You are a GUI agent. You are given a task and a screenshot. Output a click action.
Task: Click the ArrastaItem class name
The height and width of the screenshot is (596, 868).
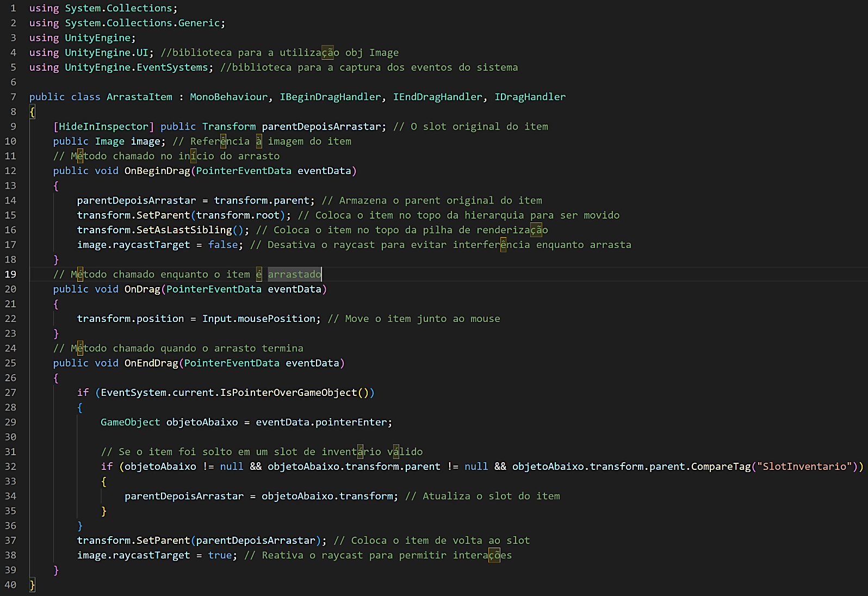(x=139, y=97)
